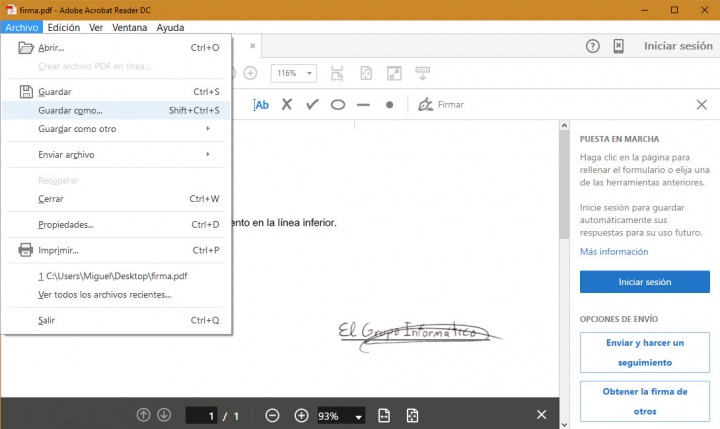The image size is (720, 429).
Task: Close the bottom floating toolbar
Action: coord(541,415)
